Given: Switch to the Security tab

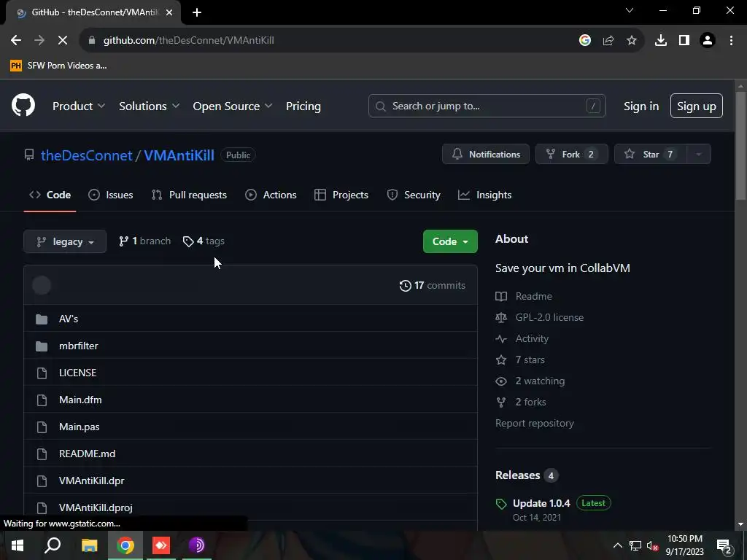Looking at the screenshot, I should [414, 195].
